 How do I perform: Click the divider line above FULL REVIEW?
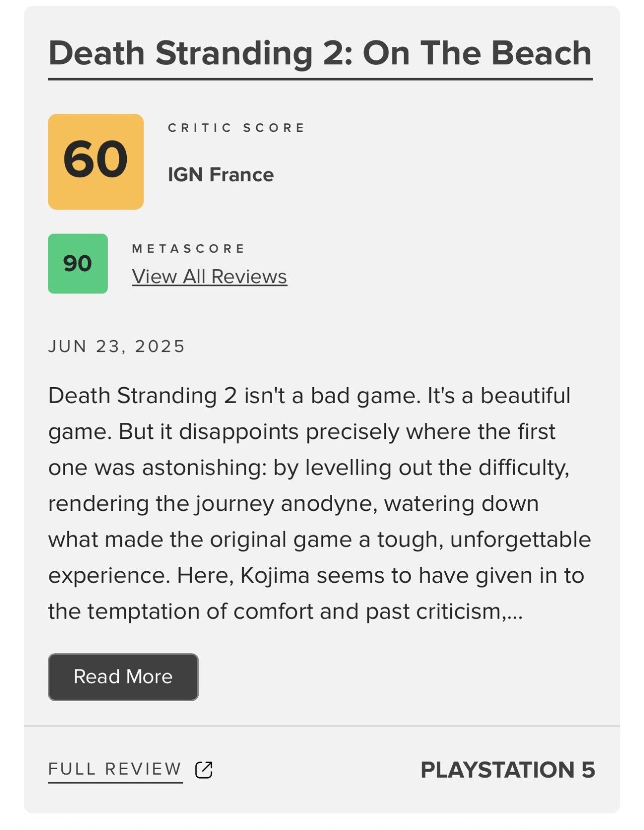point(322,726)
